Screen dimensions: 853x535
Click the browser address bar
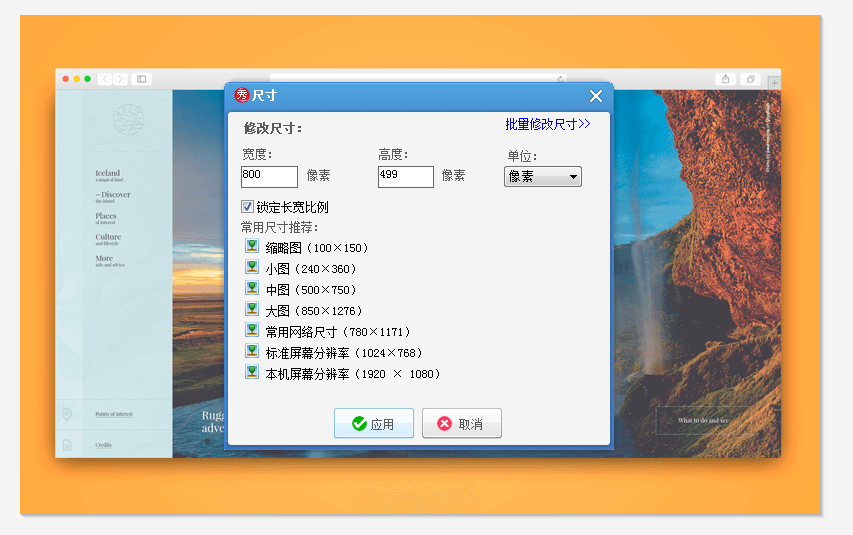(418, 79)
